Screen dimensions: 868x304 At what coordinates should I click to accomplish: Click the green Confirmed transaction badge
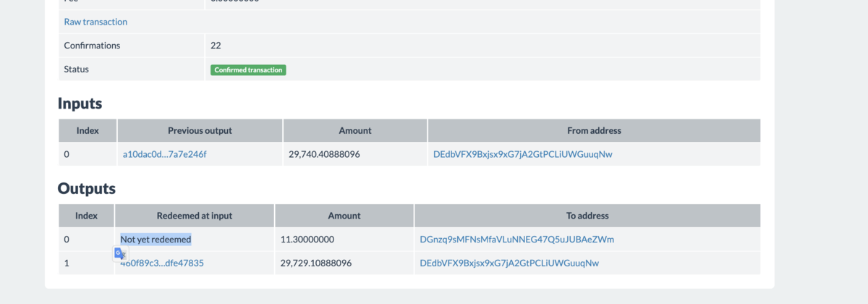tap(248, 70)
